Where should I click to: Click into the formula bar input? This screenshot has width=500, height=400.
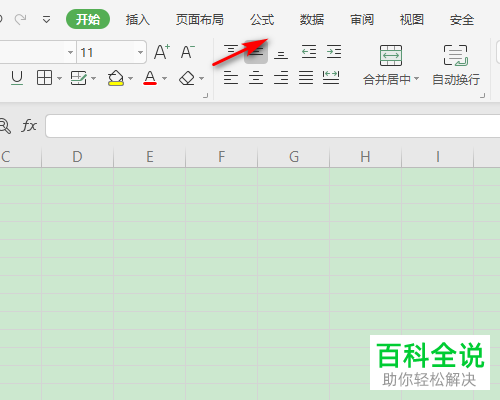[273, 126]
